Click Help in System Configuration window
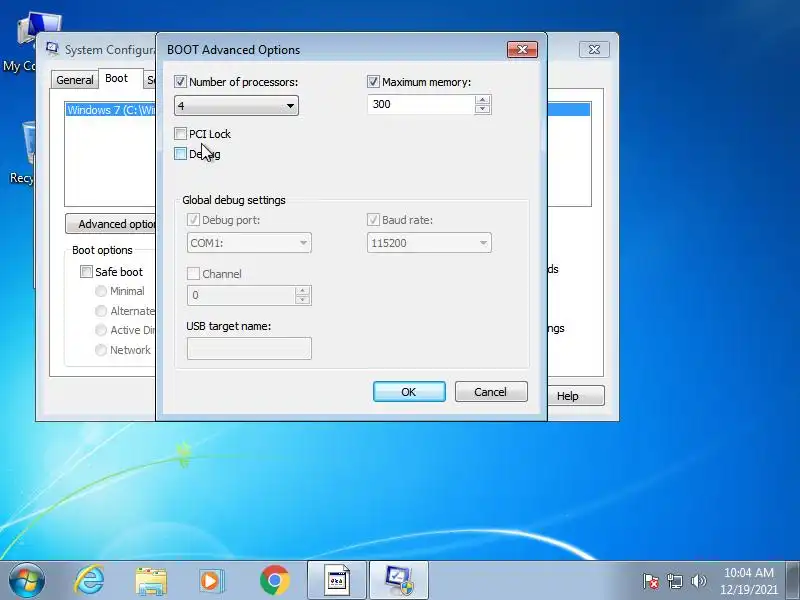 pyautogui.click(x=576, y=396)
